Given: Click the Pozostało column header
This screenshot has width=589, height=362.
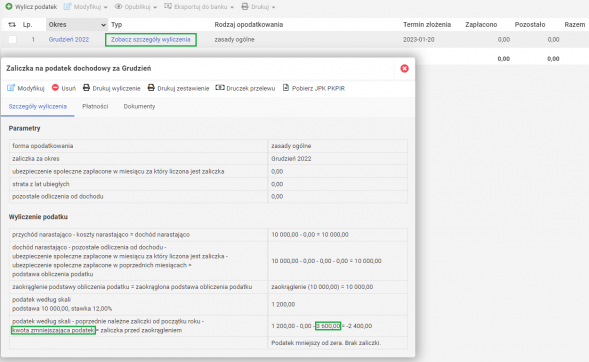Looking at the screenshot, I should (x=530, y=24).
